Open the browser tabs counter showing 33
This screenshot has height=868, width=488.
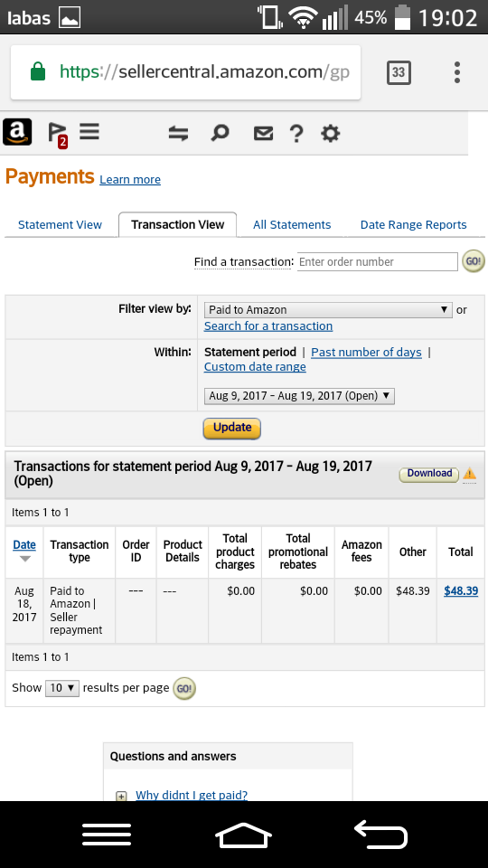[399, 72]
